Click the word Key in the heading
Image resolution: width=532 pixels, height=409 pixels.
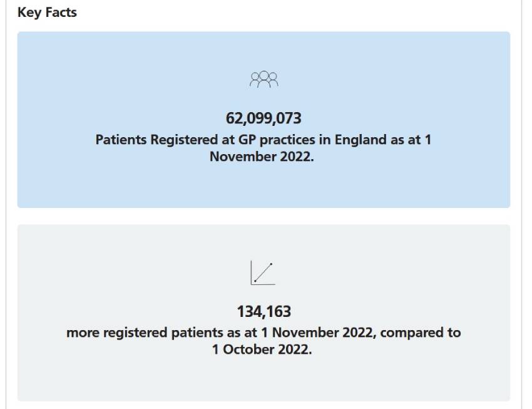29,13
